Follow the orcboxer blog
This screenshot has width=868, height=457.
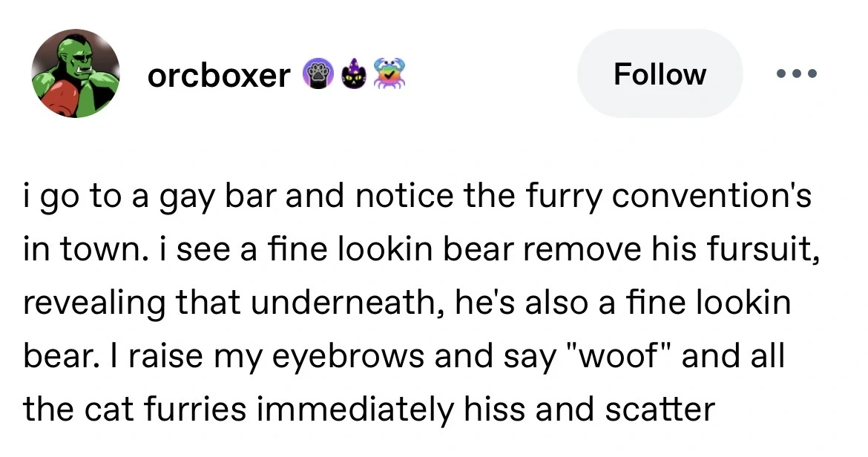[x=660, y=74]
